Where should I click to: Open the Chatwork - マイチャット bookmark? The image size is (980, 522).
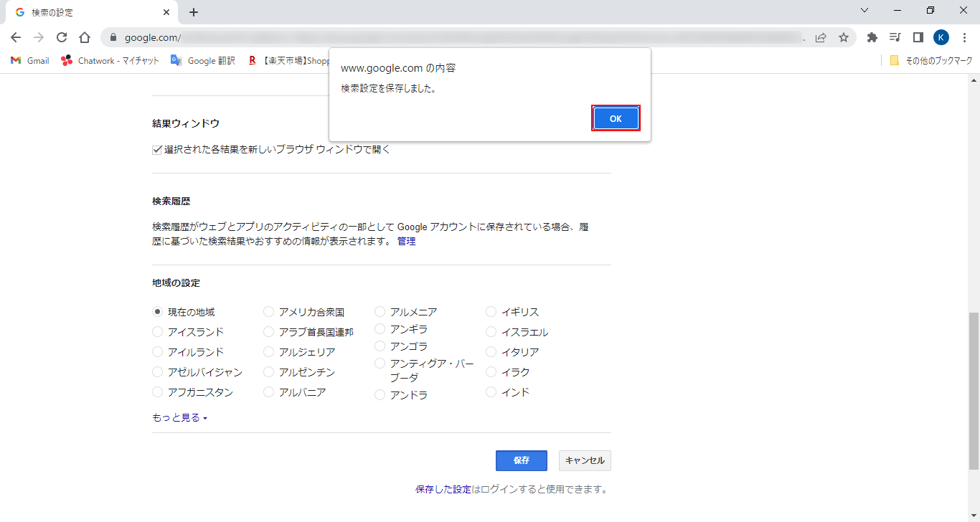pyautogui.click(x=110, y=61)
